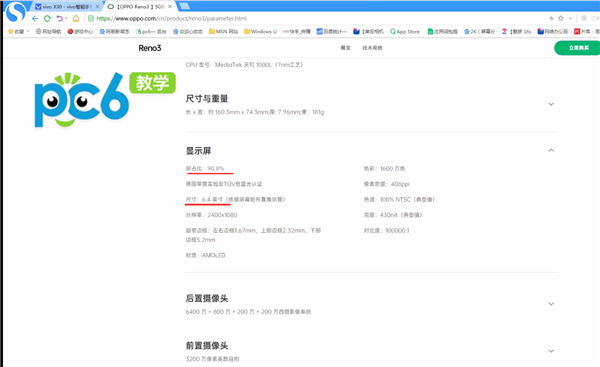Click the 显示屏 heading

tap(198, 151)
